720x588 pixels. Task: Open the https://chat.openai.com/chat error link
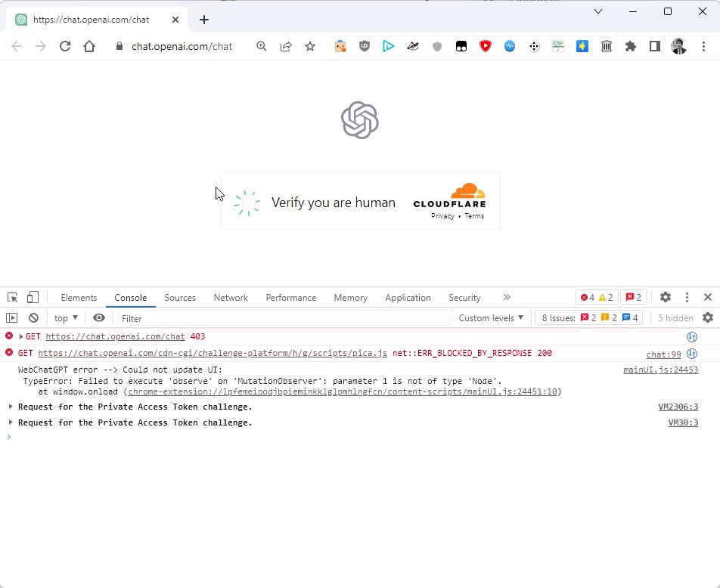pos(115,336)
